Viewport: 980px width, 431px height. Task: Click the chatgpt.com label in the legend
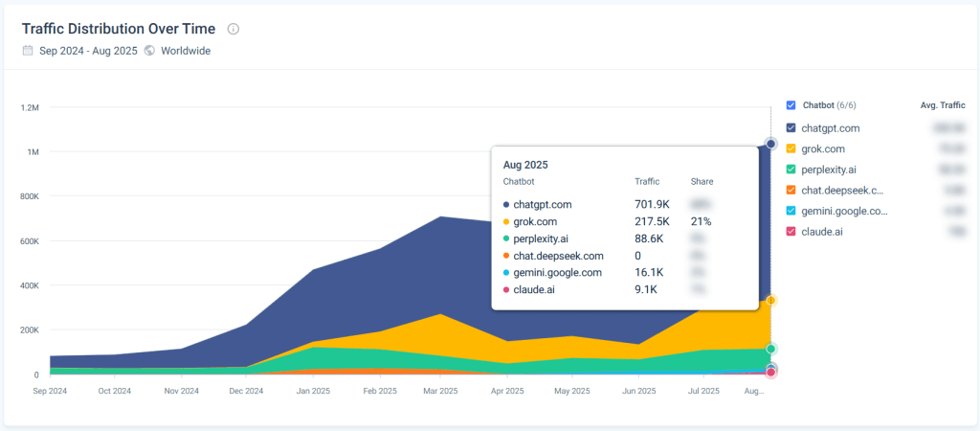(x=830, y=127)
